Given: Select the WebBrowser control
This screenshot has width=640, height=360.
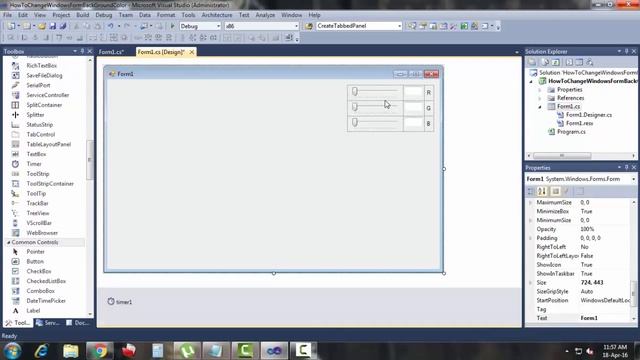Looking at the screenshot, I should (42, 233).
